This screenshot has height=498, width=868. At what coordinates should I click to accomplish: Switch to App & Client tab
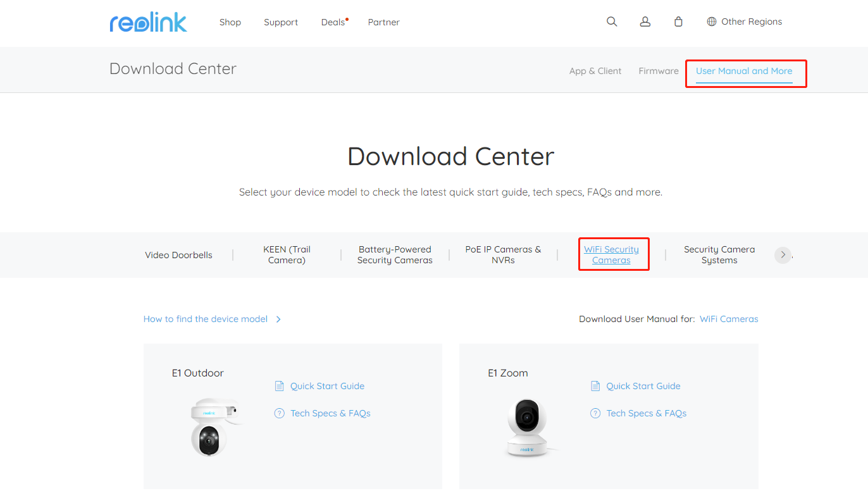coord(595,71)
